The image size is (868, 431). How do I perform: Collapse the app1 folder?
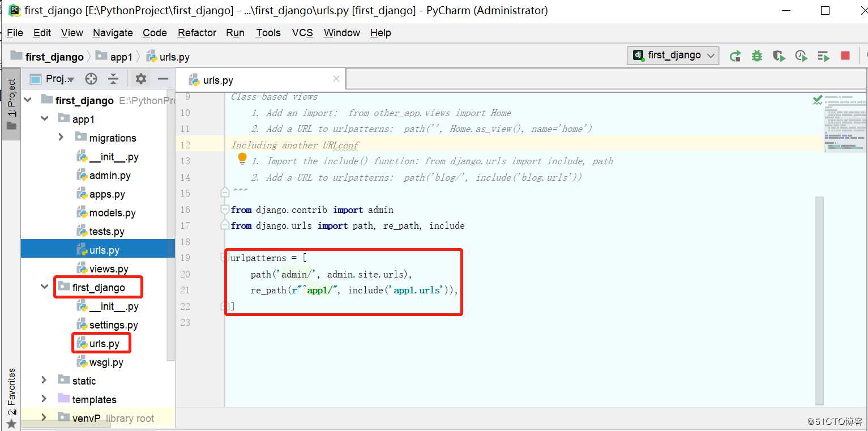44,118
